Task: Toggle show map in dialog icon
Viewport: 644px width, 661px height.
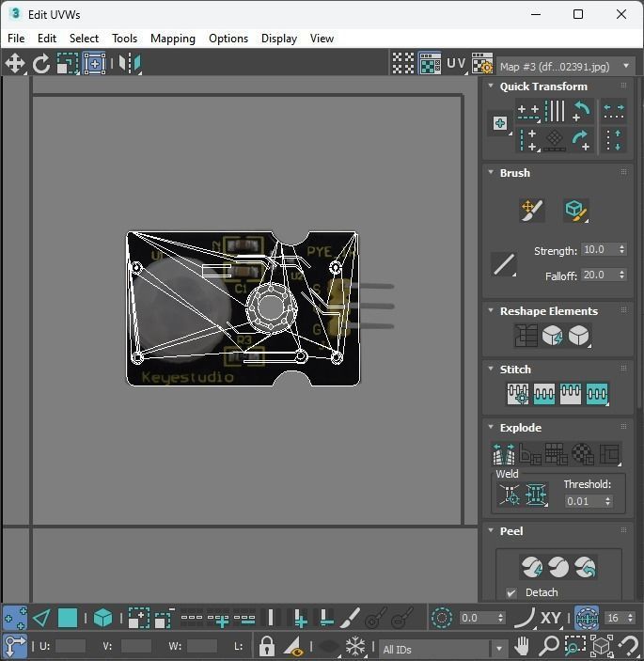Action: [x=430, y=64]
